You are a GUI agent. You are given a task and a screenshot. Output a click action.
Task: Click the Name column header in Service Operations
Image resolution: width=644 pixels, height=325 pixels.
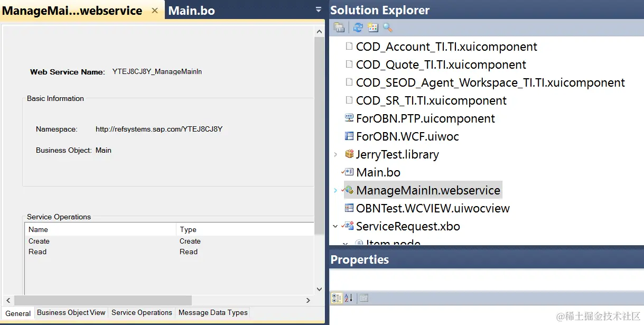click(x=100, y=229)
